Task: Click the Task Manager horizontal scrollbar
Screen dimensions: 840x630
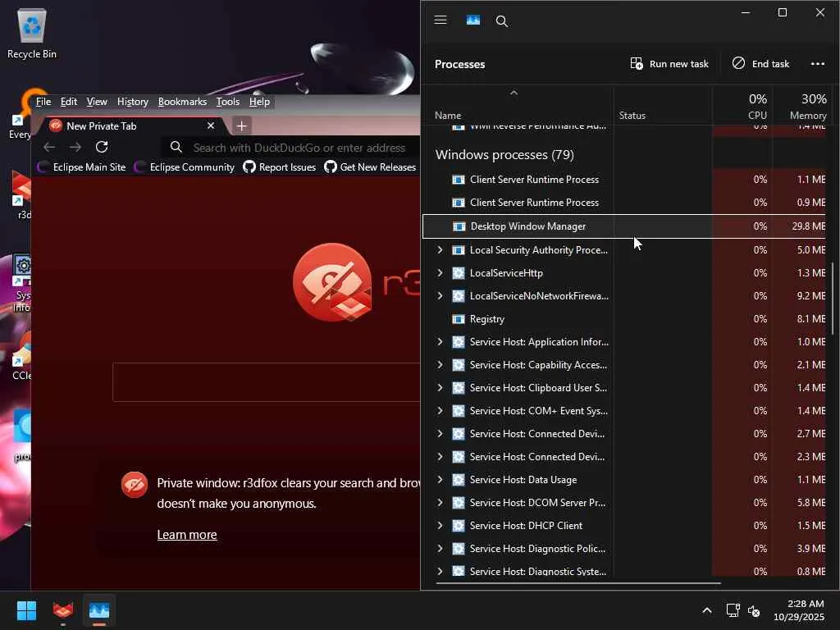Action: click(x=578, y=583)
